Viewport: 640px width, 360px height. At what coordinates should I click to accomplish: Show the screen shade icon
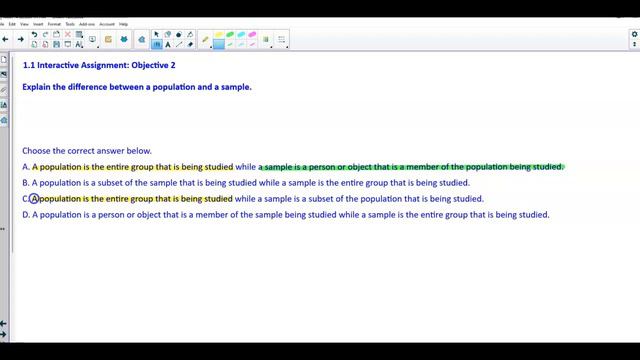pyautogui.click(x=68, y=44)
